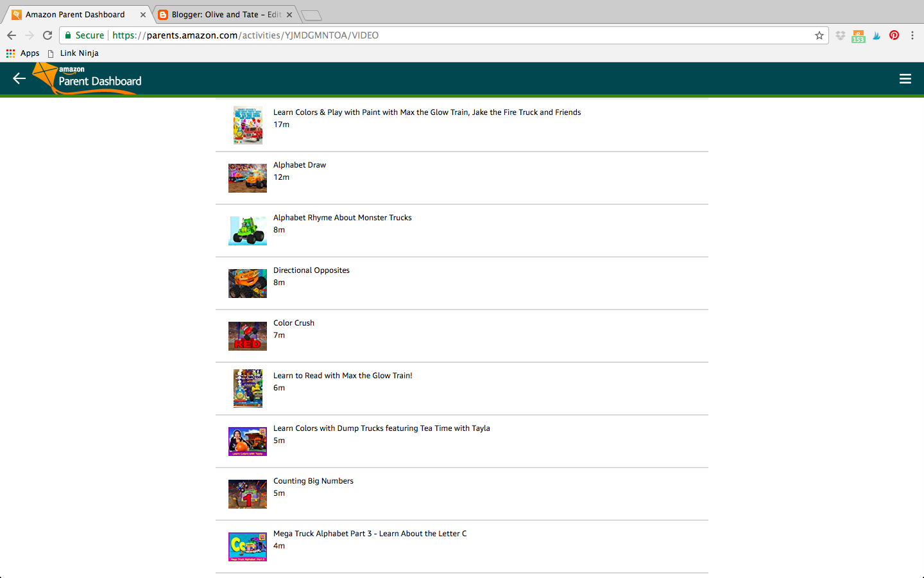This screenshot has height=578, width=924.
Task: Click the 12m duration under Alphabet Draw
Action: pos(281,177)
